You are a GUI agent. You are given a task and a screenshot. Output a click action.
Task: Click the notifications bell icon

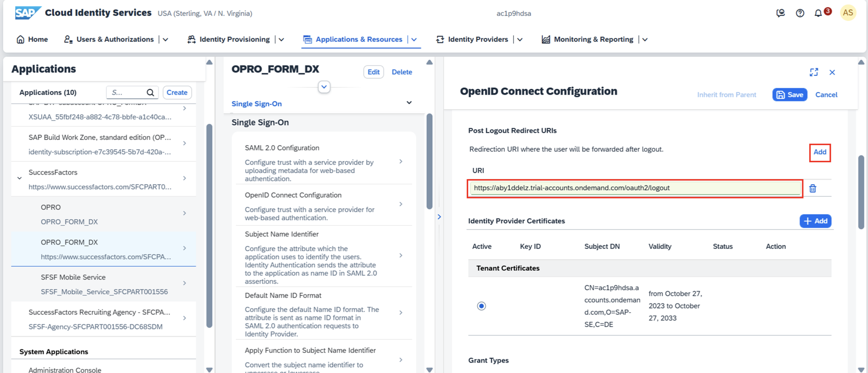(818, 13)
